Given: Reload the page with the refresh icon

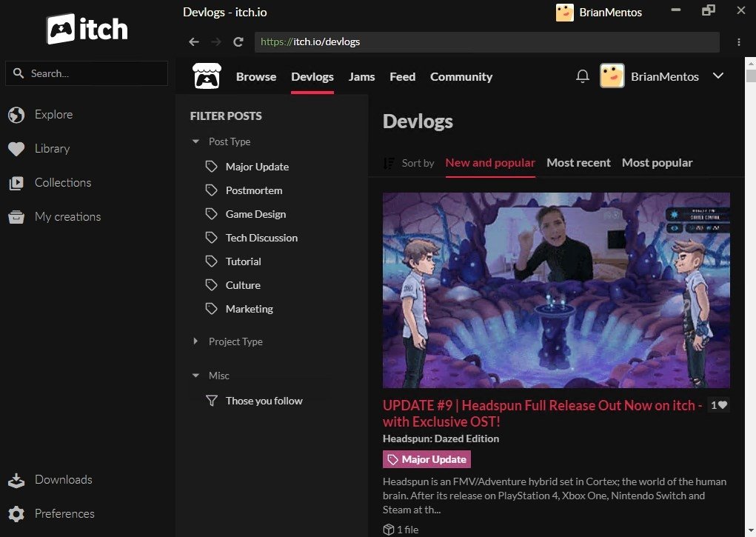Looking at the screenshot, I should pos(238,42).
